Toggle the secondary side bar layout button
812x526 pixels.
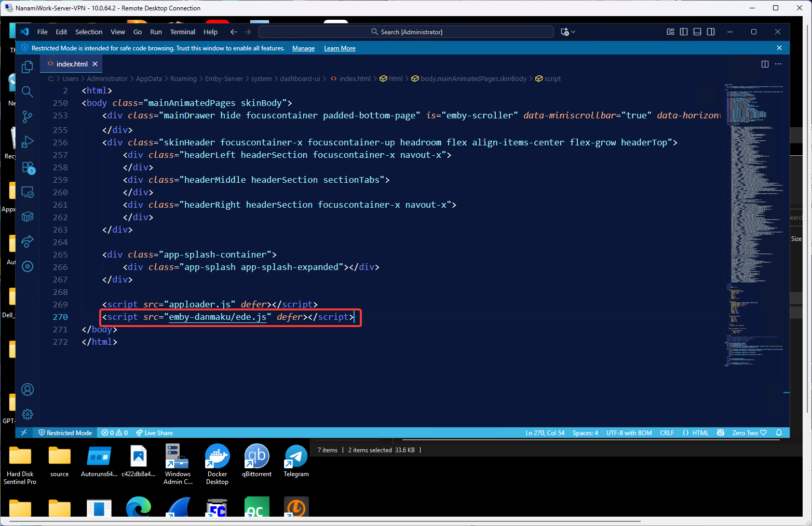click(x=711, y=32)
